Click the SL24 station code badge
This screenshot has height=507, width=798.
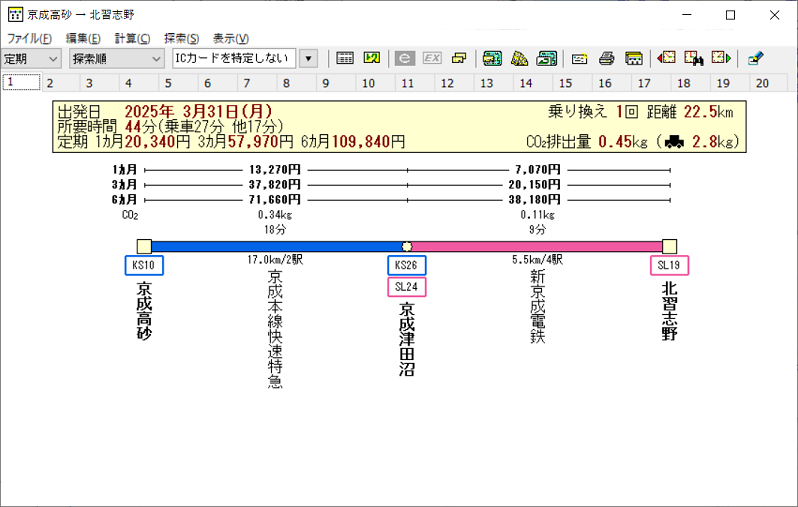tap(407, 287)
